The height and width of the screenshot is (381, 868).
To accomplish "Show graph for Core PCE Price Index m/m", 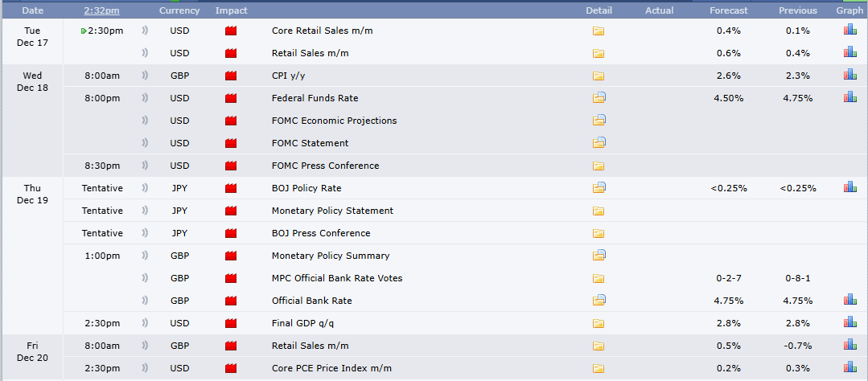I will tap(849, 367).
